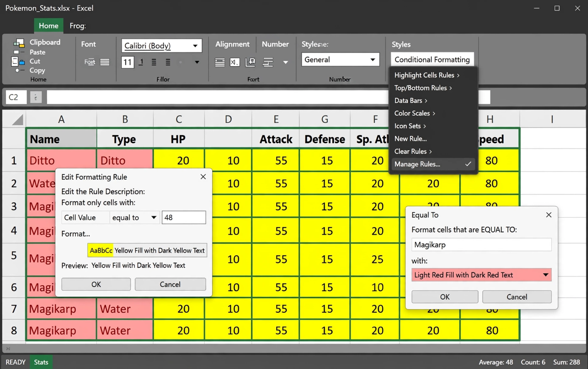Click the Type header cell

125,139
